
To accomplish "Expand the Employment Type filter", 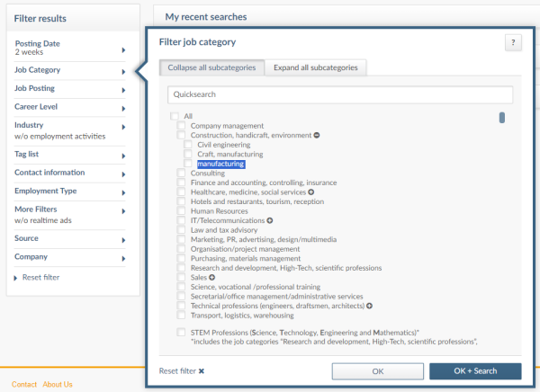I will [70, 191].
